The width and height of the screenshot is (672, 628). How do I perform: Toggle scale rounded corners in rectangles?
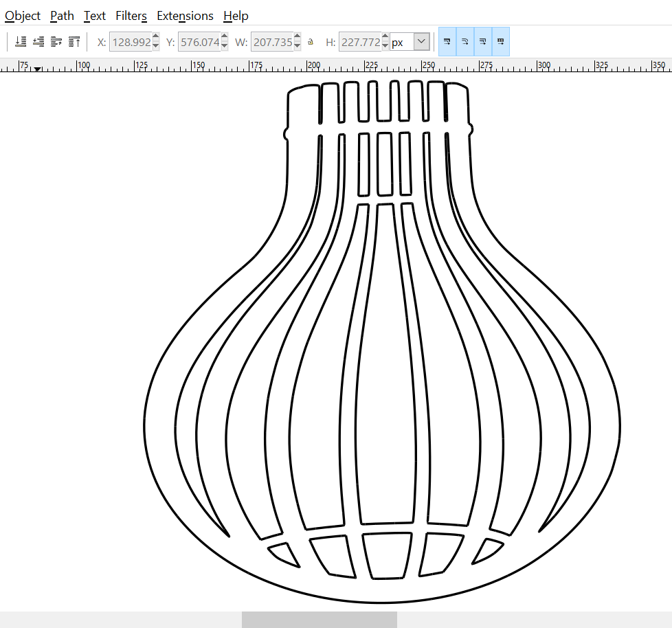(x=465, y=42)
